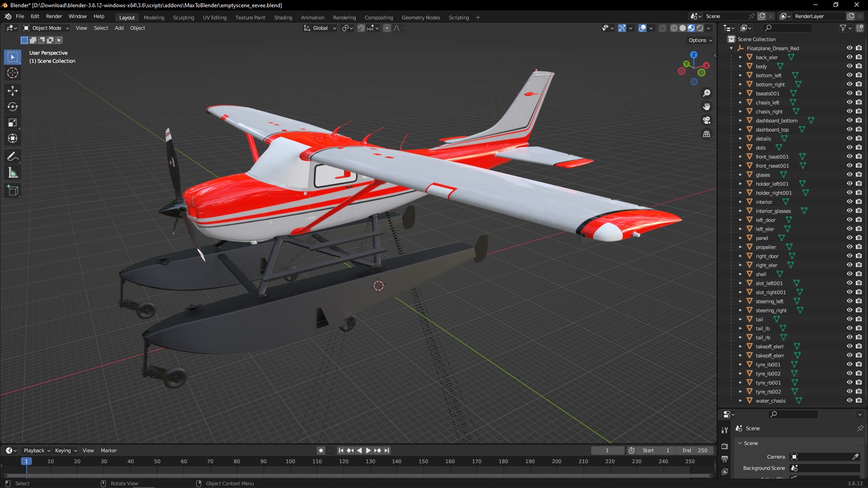Switch to wireframe viewport shading
The image size is (868, 488).
pos(674,28)
